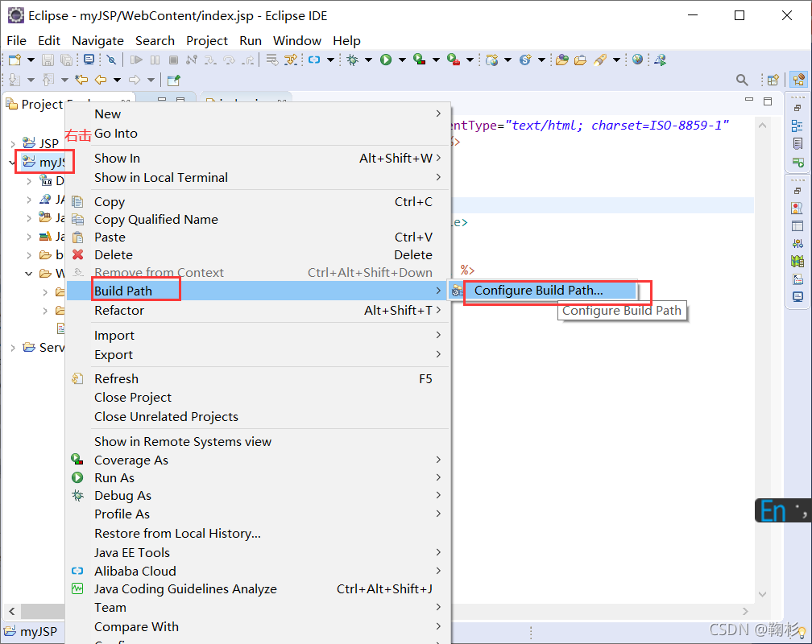Click the Step Into debug icon
This screenshot has width=812, height=644.
(210, 60)
